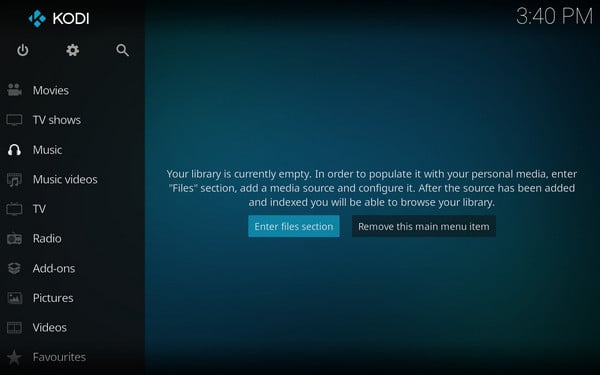The height and width of the screenshot is (375, 600).
Task: Click the Music headphones icon
Action: pyautogui.click(x=15, y=150)
